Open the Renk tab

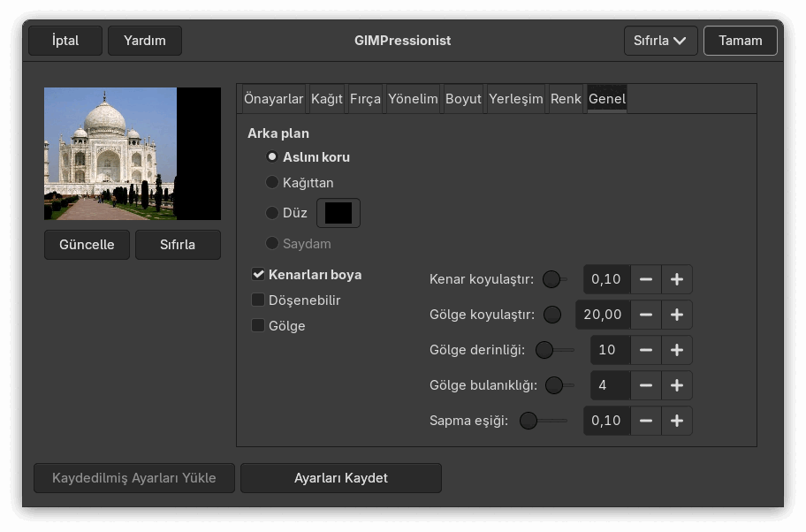tap(566, 99)
